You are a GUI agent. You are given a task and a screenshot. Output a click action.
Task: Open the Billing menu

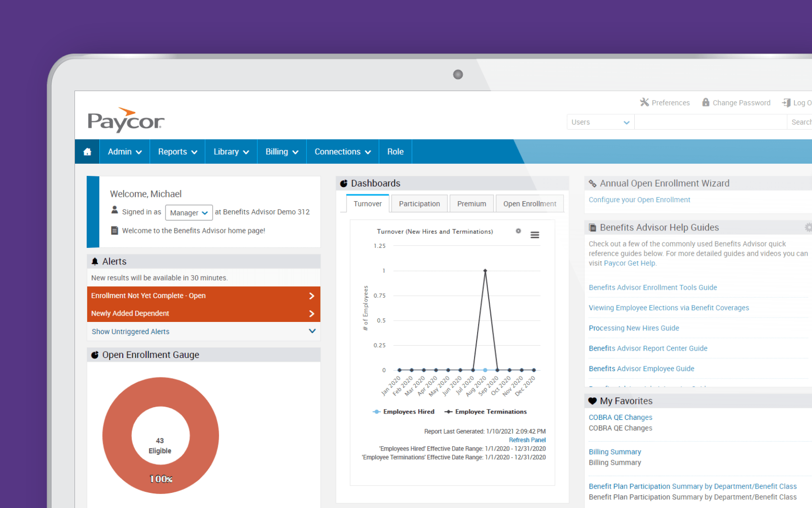(x=282, y=152)
